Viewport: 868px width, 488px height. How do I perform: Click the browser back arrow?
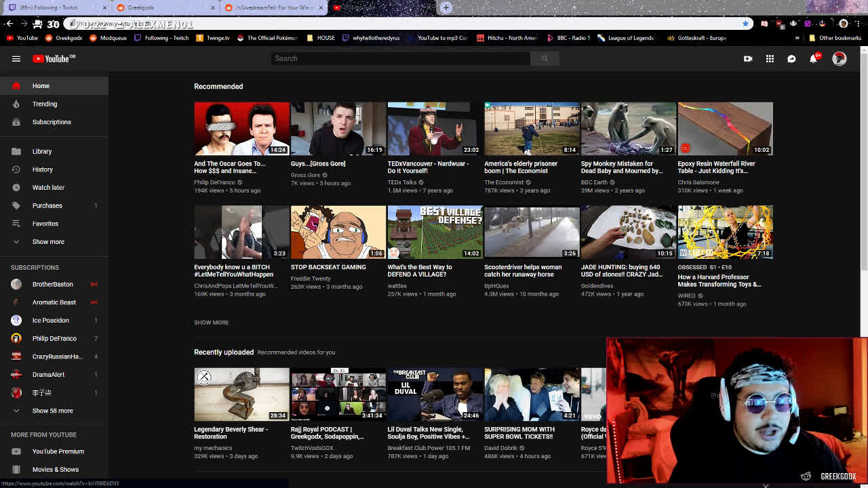[9, 22]
